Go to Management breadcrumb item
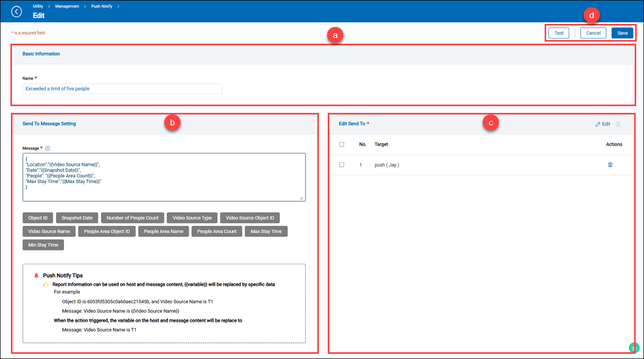 [68, 6]
